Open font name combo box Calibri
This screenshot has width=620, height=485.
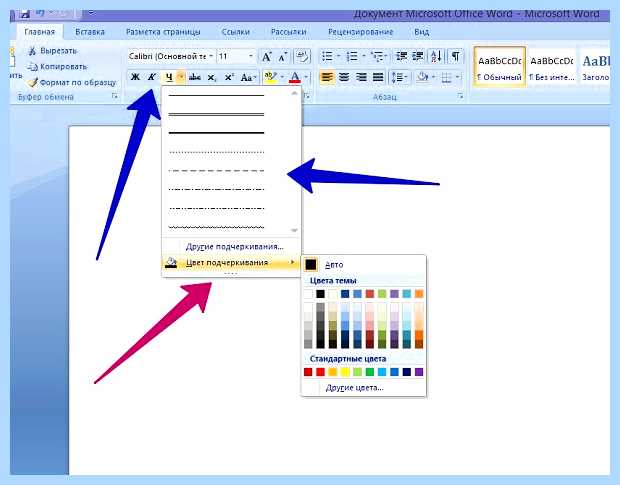click(x=170, y=57)
